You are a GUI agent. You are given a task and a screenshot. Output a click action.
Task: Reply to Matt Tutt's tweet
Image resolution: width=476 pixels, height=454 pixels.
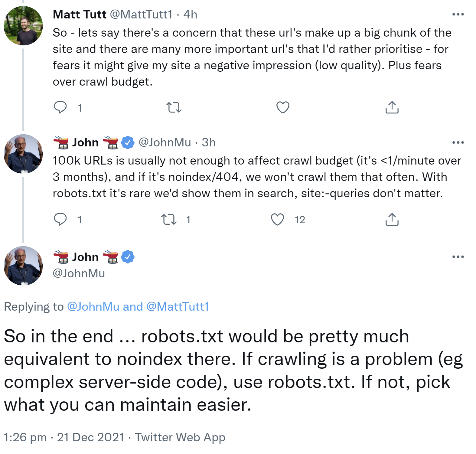tap(60, 107)
